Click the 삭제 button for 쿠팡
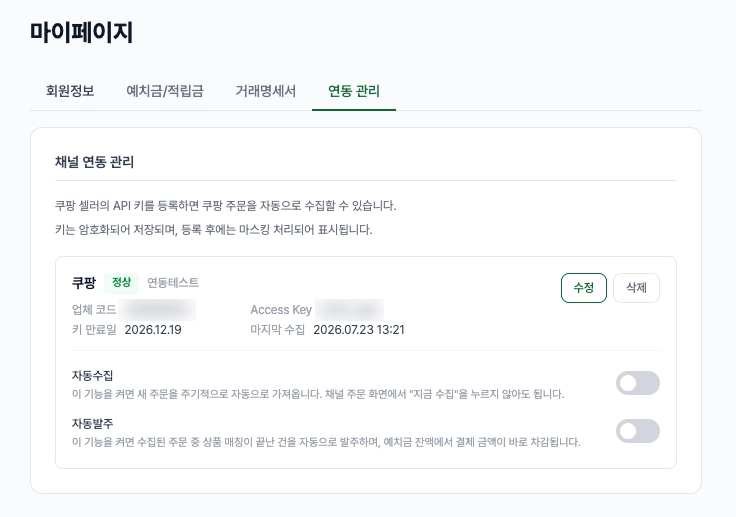736x517 pixels. click(636, 288)
